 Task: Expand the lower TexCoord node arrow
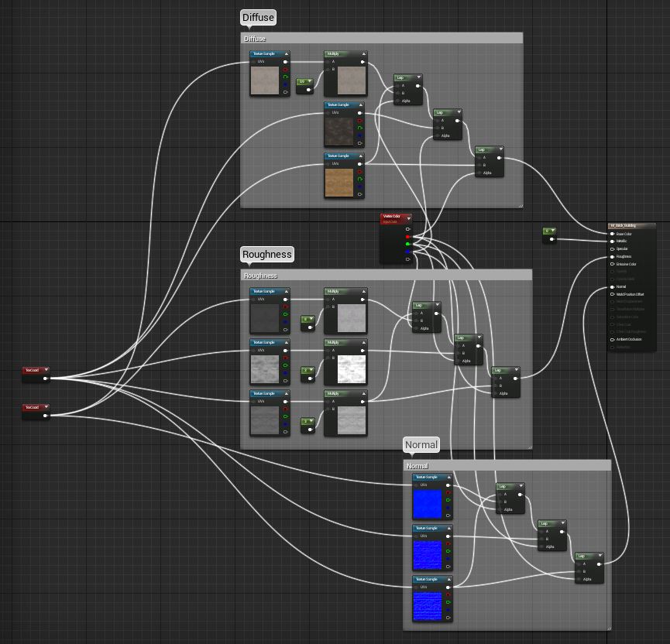coord(46,407)
